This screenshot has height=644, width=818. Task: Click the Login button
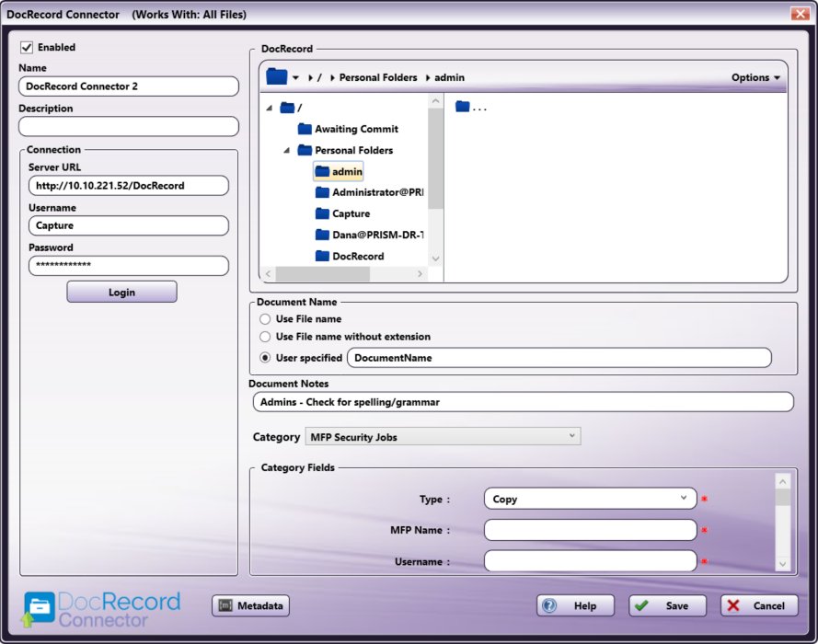coord(121,292)
